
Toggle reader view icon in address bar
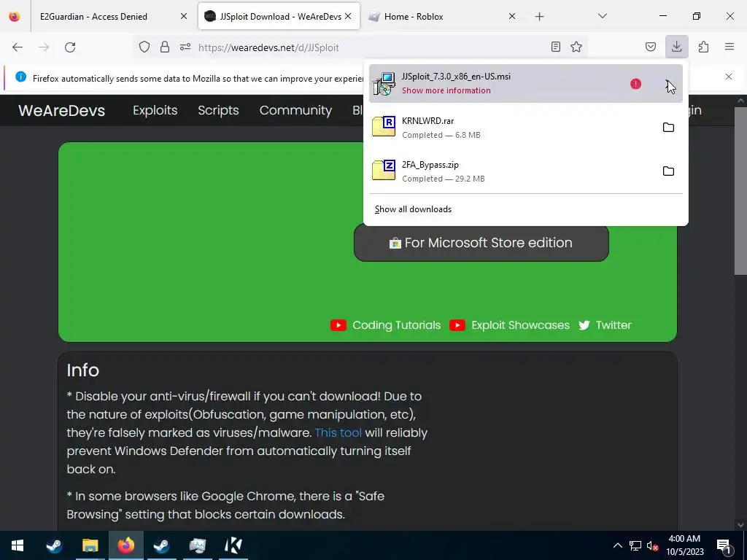pyautogui.click(x=555, y=47)
